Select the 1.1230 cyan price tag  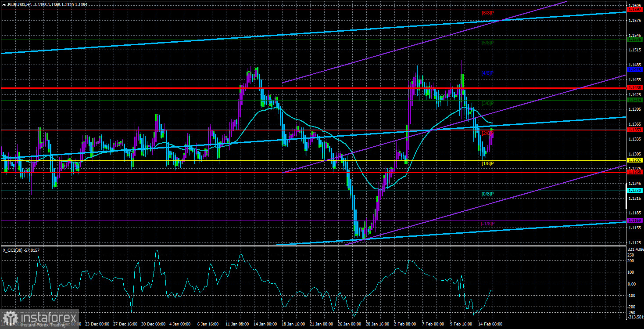634,191
